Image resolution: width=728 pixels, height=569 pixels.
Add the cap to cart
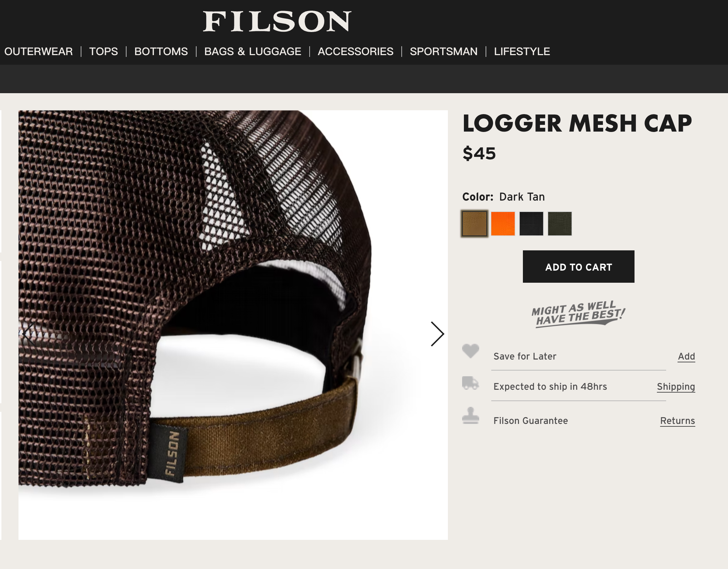[x=578, y=267]
